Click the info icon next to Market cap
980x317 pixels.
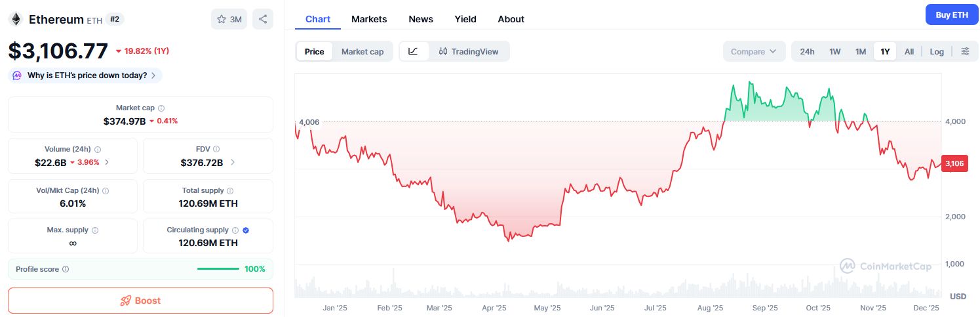[x=161, y=108]
